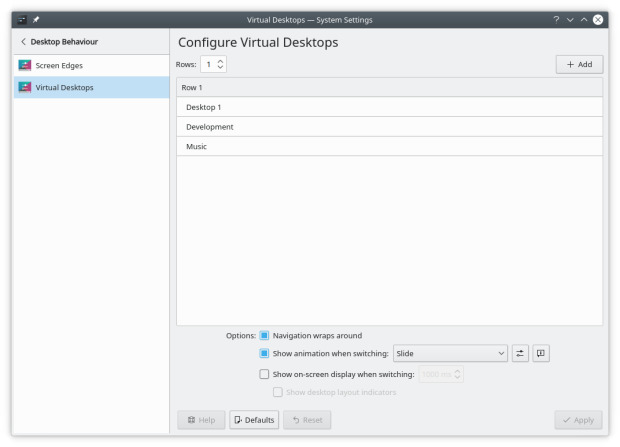Click the pin icon in title bar
The image size is (620, 447).
pos(37,20)
